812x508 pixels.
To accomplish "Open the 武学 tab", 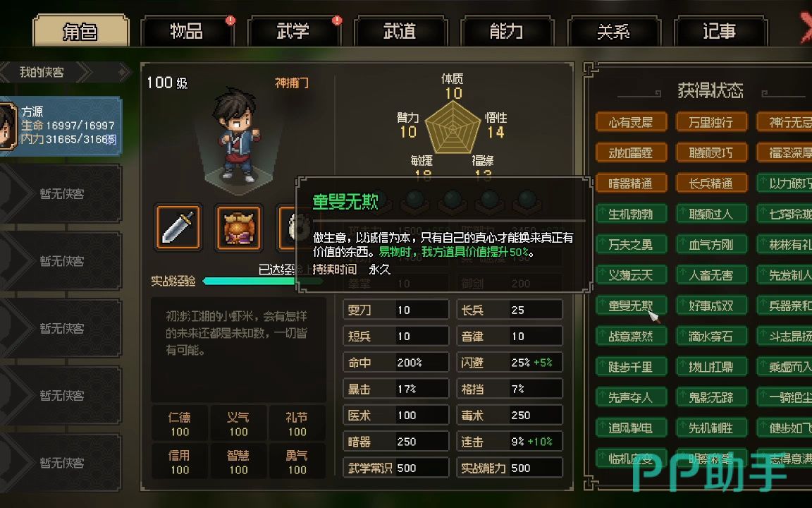I will tap(293, 31).
